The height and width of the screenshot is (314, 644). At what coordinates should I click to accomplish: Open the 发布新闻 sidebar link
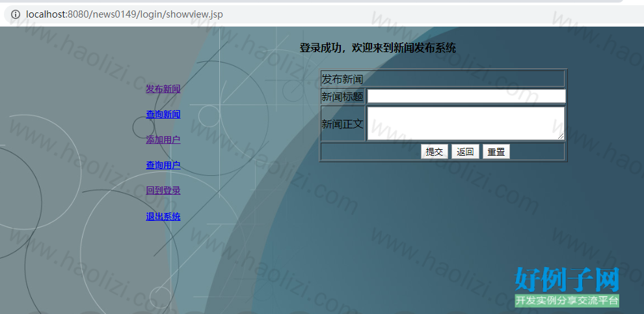(163, 89)
